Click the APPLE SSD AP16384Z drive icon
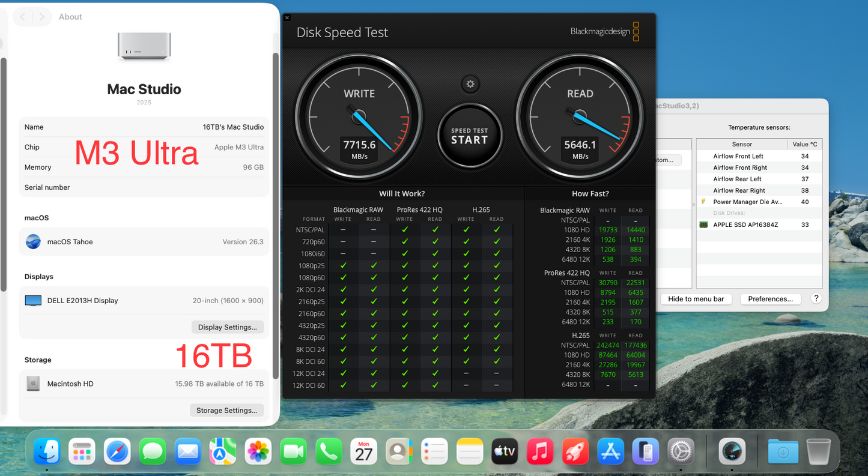This screenshot has width=868, height=476. pyautogui.click(x=703, y=224)
